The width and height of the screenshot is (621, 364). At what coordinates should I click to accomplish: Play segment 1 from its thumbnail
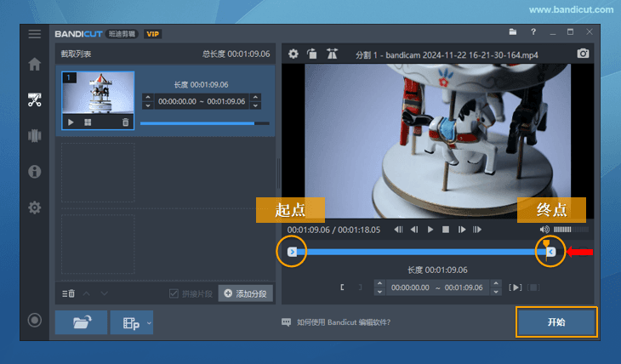point(71,122)
